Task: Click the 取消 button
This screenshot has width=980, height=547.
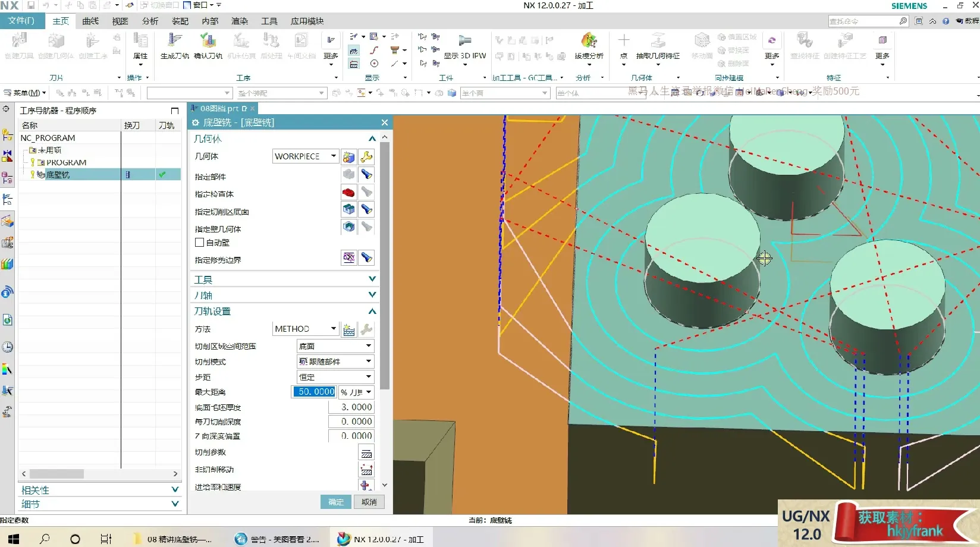Action: (x=369, y=502)
